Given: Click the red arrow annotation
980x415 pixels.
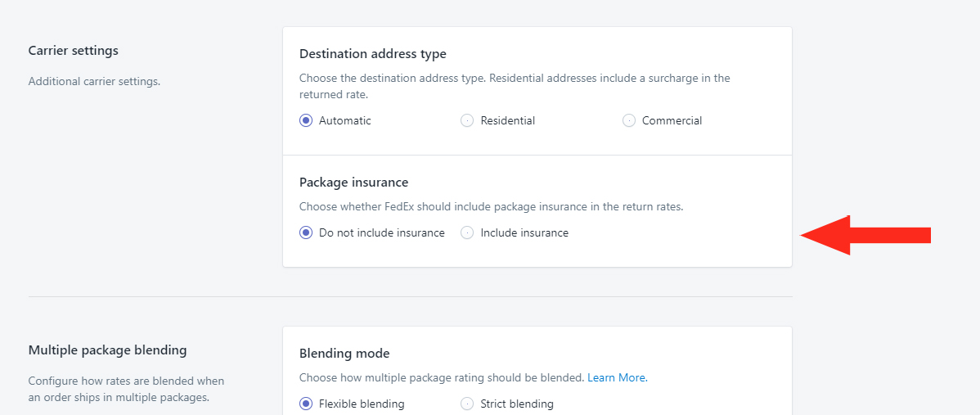Looking at the screenshot, I should click(x=865, y=235).
